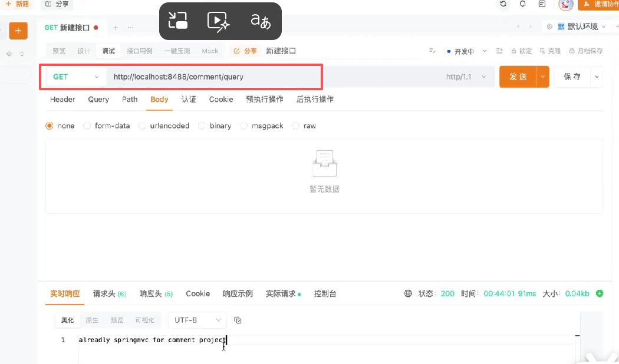Click the top 分享 share button
This screenshot has height=364, width=619.
(x=57, y=4)
